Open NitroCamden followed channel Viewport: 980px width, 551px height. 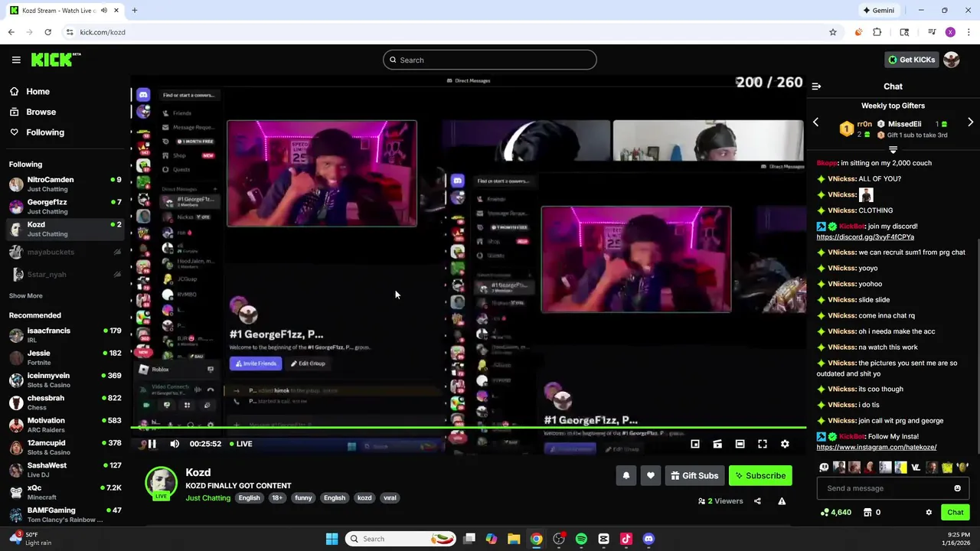[64, 184]
